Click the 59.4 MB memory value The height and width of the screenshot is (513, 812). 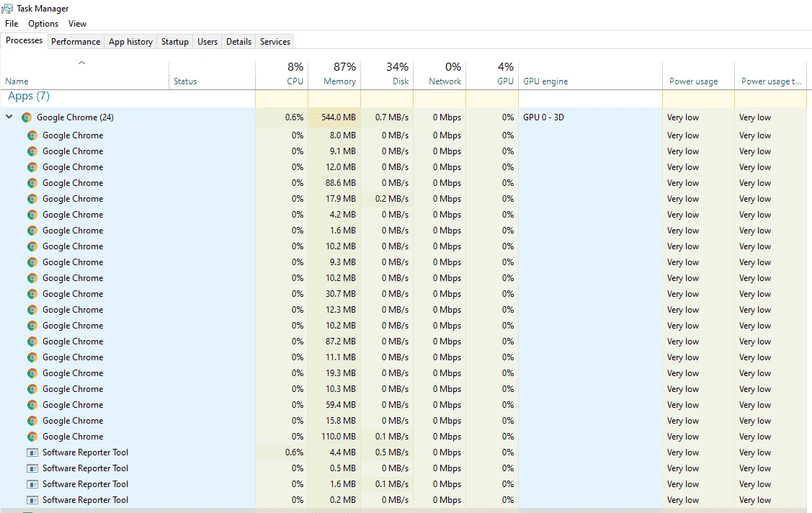[x=340, y=405]
